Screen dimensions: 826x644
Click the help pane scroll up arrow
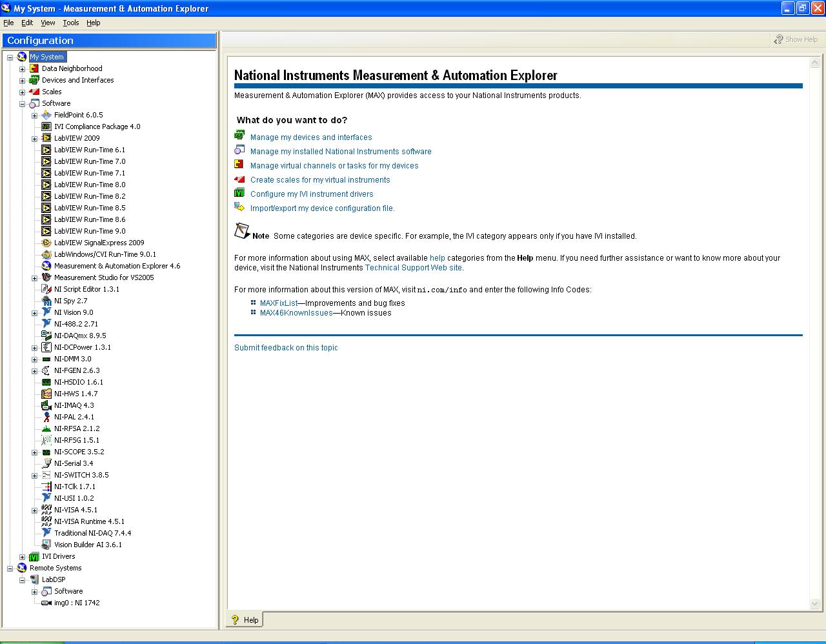coord(814,63)
